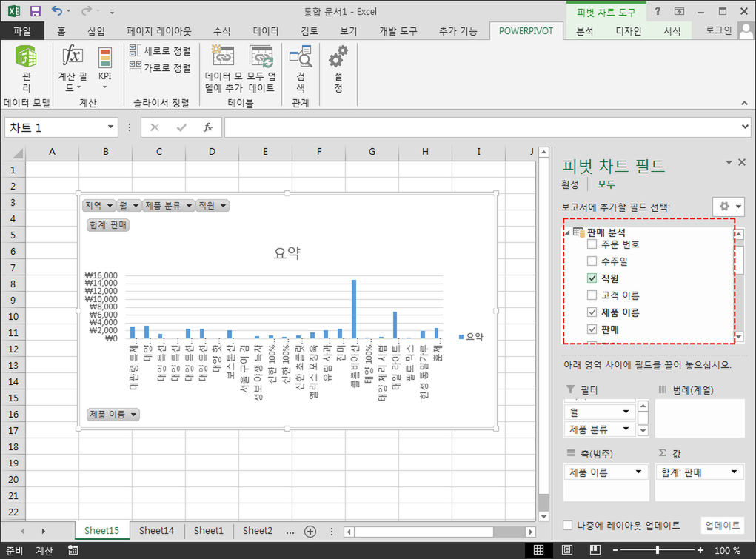Switch to the 디자인 (Design) tab

pos(628,31)
